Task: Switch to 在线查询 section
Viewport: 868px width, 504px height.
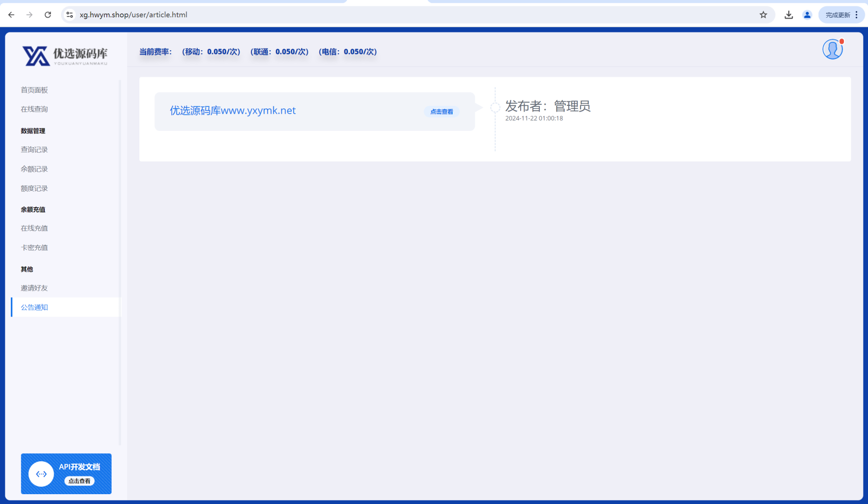Action: point(34,109)
